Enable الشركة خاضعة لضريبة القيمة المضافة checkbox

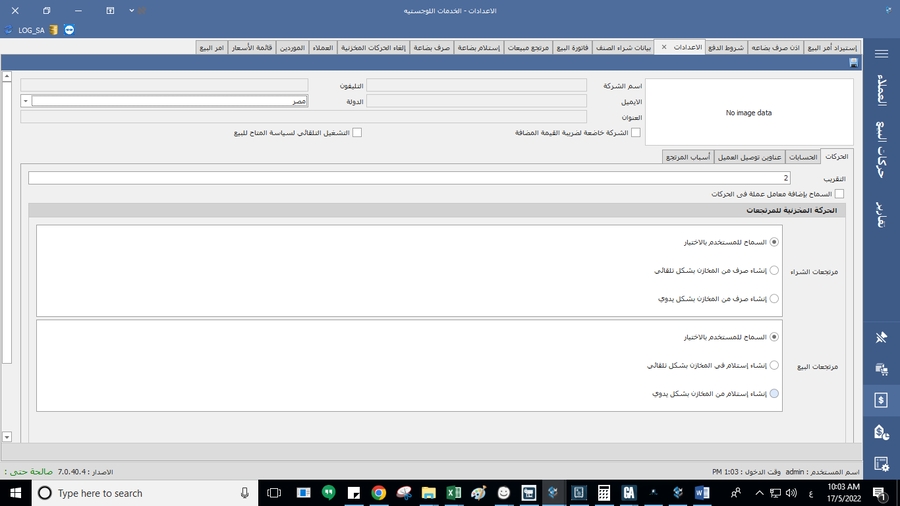point(636,132)
